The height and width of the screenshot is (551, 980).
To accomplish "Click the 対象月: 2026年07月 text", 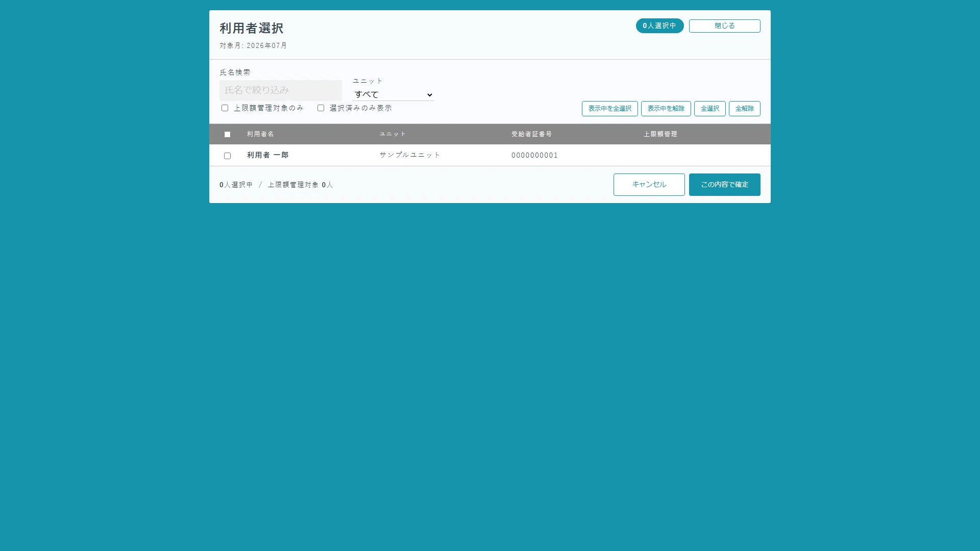I will (x=253, y=46).
